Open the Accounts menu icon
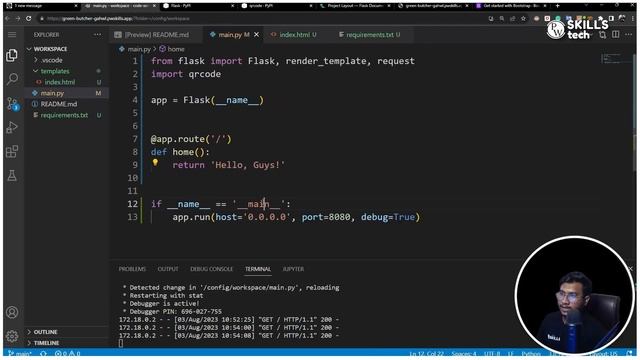The image size is (640, 360). pos(12,312)
